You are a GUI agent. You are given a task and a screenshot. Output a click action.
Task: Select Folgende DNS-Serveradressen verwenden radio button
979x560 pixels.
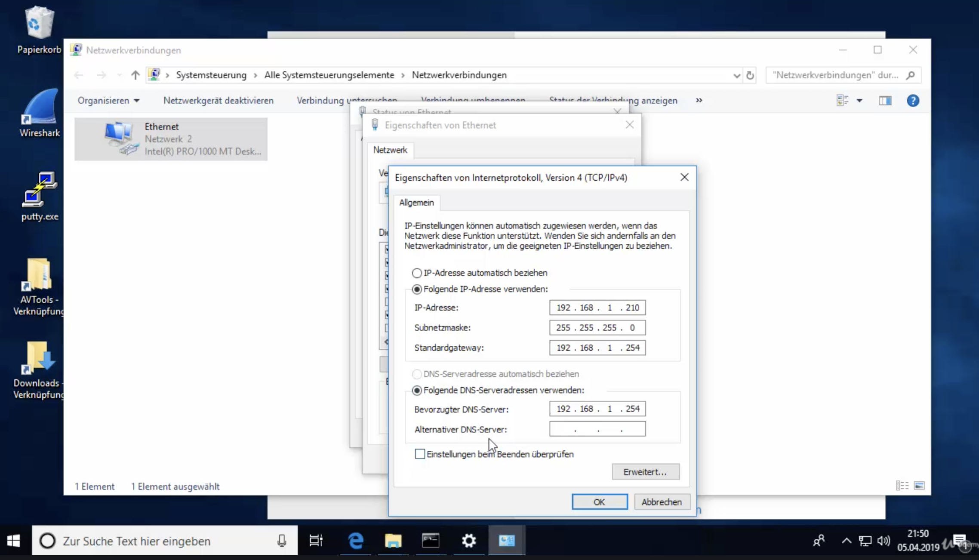pos(416,390)
